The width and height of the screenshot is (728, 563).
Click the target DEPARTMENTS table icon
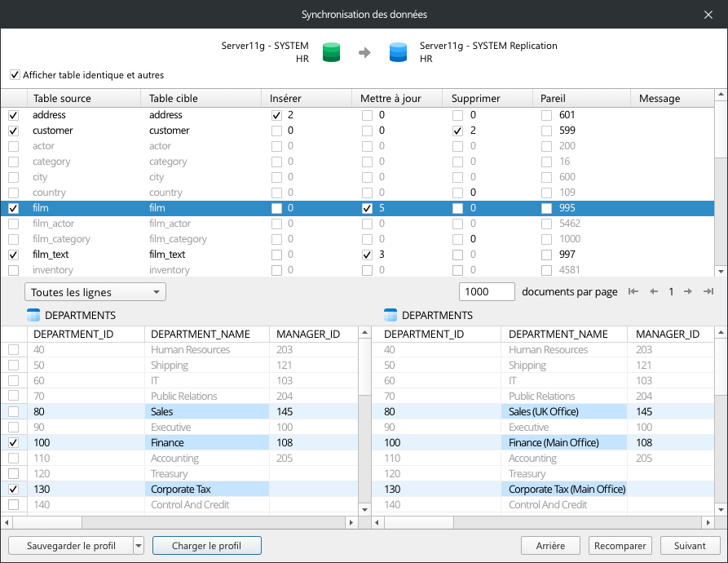pyautogui.click(x=390, y=315)
